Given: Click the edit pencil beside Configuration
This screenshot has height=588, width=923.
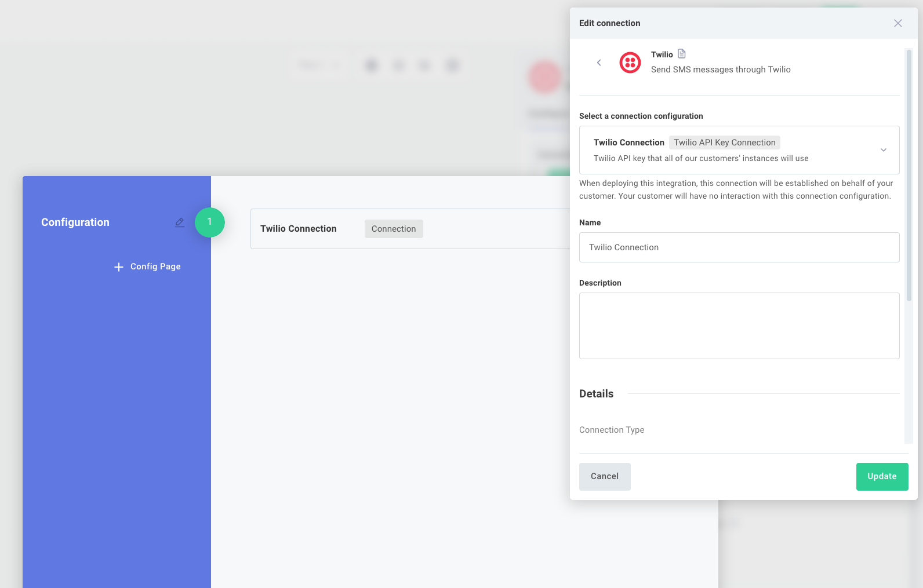Looking at the screenshot, I should (x=180, y=222).
